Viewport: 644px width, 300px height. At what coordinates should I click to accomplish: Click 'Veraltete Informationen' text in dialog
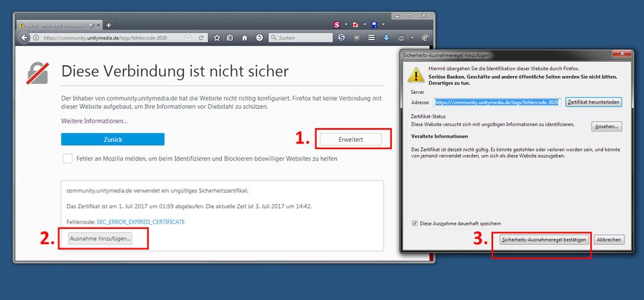tap(439, 136)
